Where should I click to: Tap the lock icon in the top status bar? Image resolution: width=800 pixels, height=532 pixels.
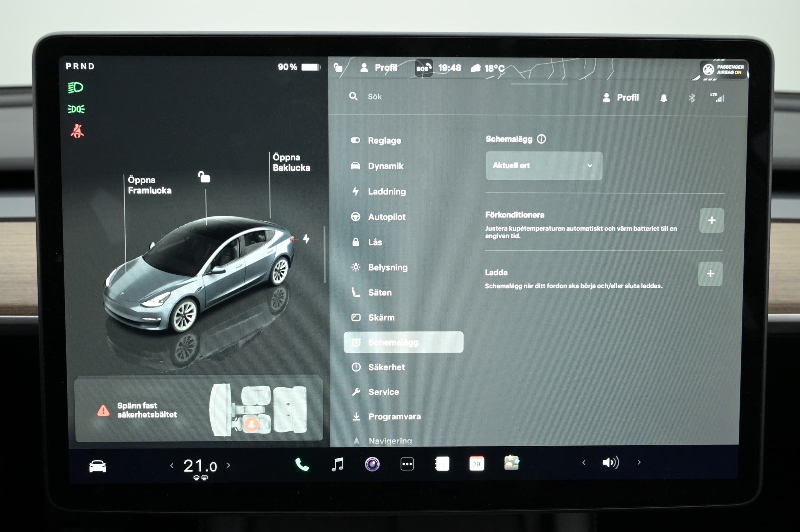338,67
